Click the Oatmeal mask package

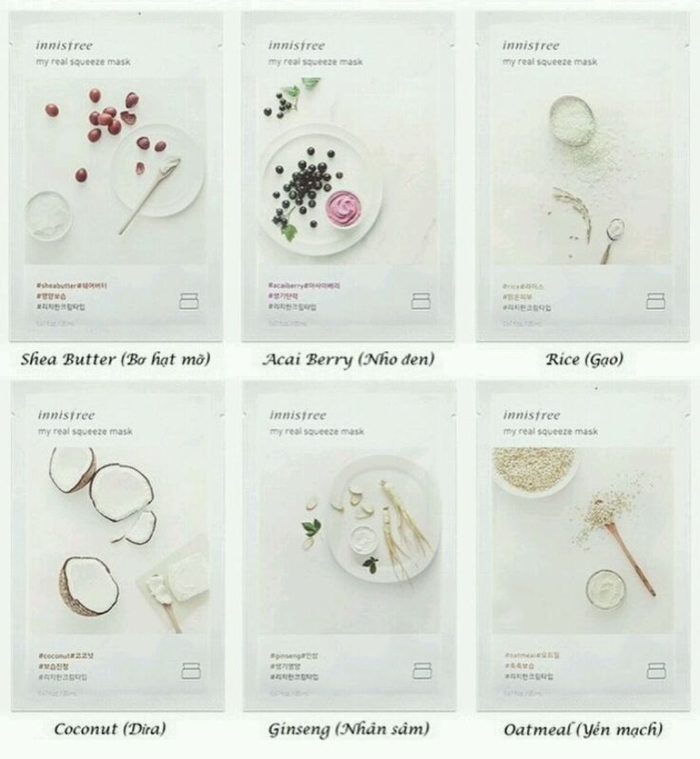pos(584,546)
